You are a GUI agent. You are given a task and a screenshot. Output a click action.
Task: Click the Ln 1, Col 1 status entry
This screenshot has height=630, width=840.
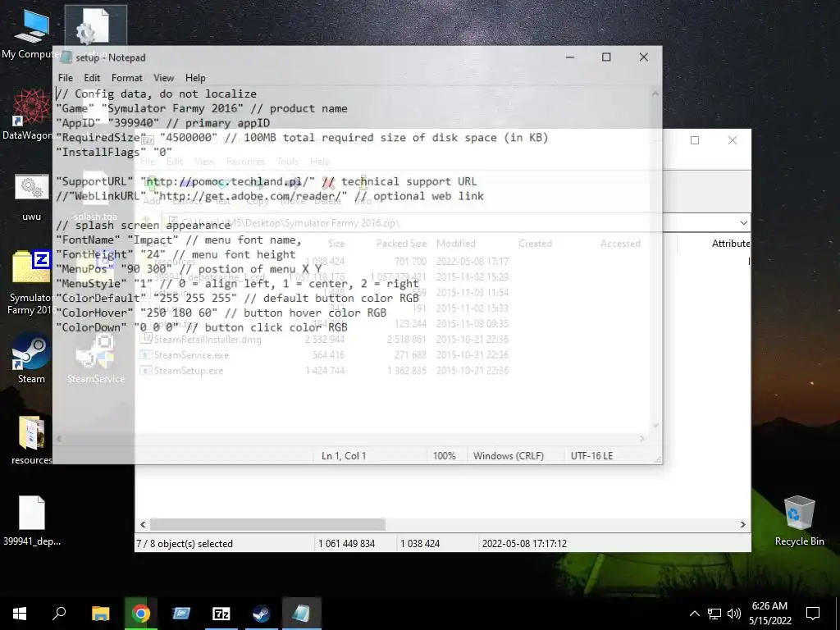tap(344, 456)
